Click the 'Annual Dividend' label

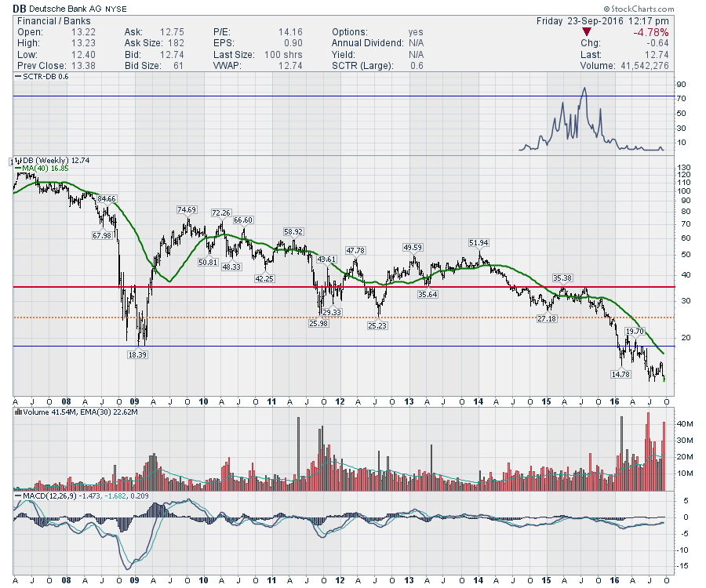pos(368,43)
